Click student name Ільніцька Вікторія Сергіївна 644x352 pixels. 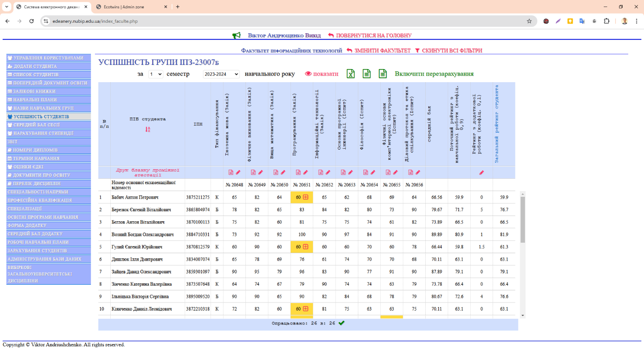140,296
